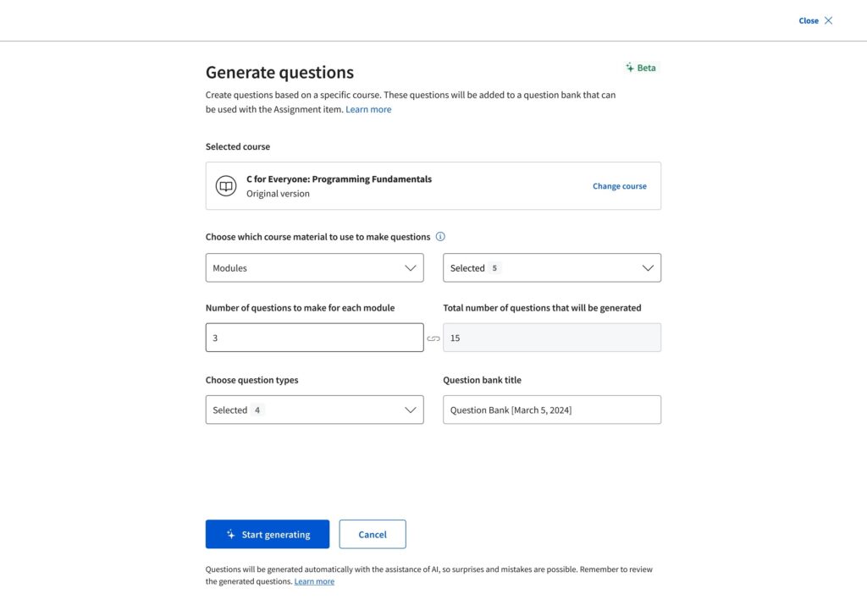
Task: Click the info icon beside course material label
Action: pos(440,237)
